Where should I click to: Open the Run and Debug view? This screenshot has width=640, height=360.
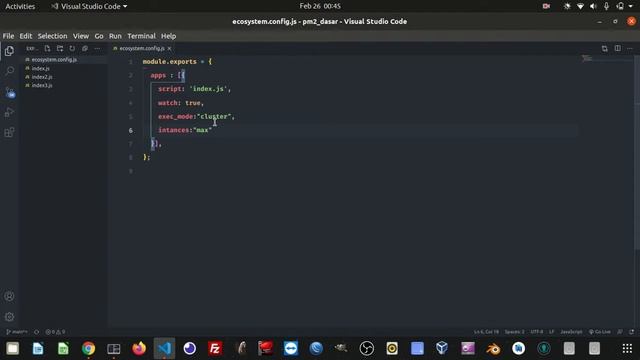point(9,112)
